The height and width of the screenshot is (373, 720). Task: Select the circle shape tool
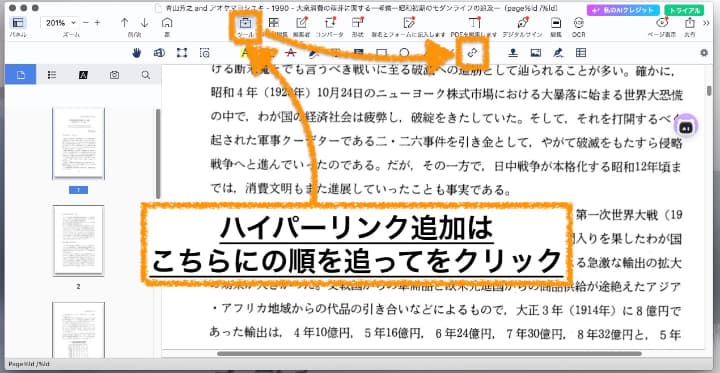click(404, 53)
